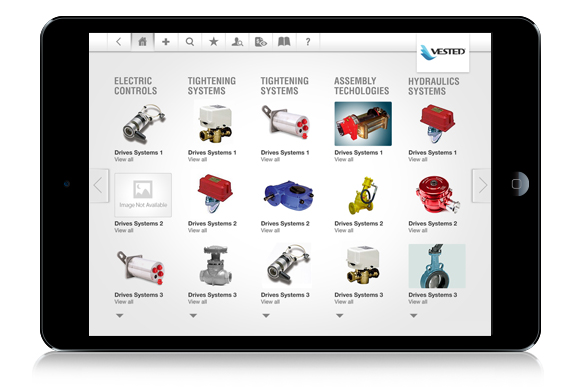View all under Assembly Techologies Drives Systems 1

point(344,159)
